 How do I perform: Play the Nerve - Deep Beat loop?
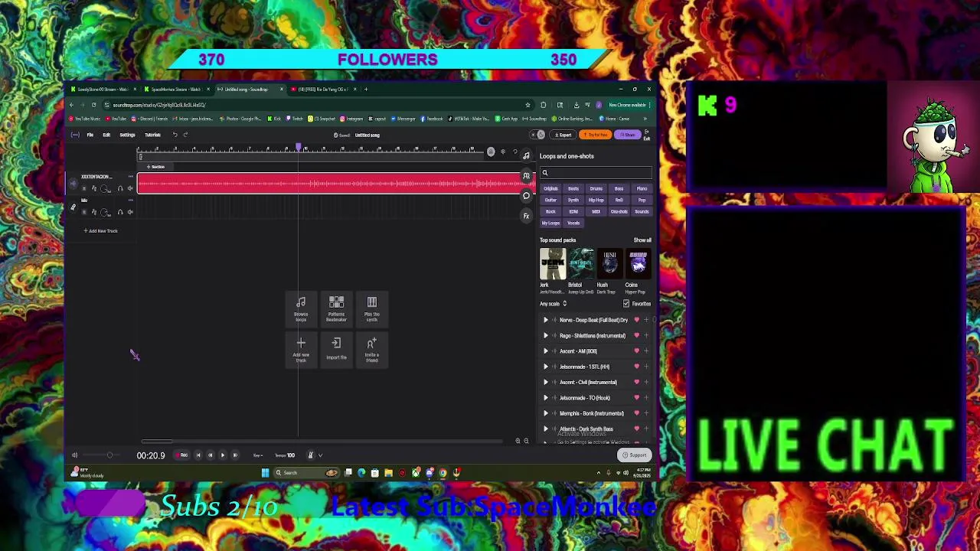point(546,320)
